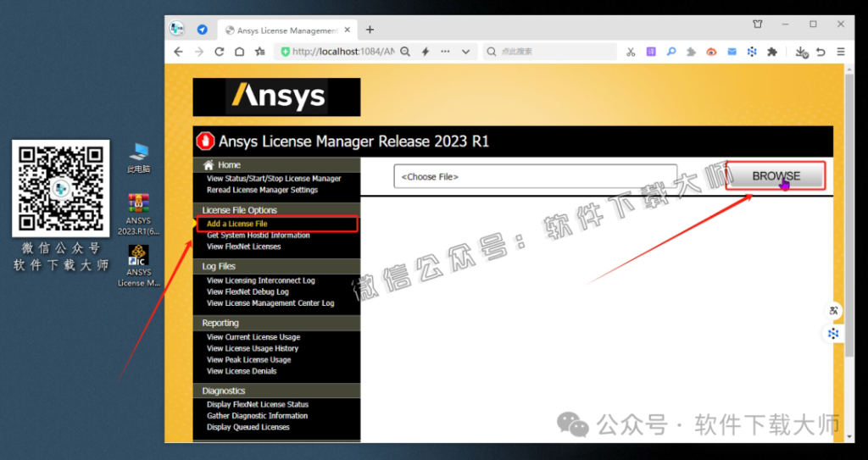Click the gray puzzle piece extension icon

(x=691, y=52)
